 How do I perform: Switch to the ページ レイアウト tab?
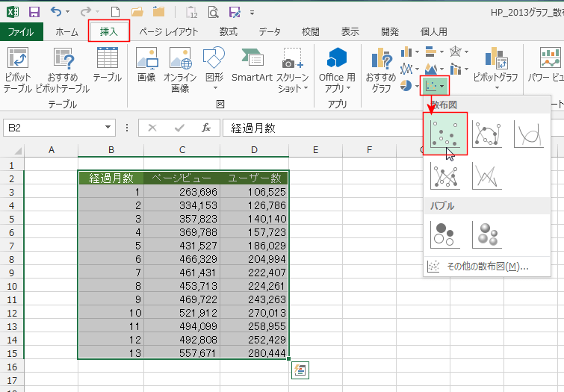[x=169, y=31]
